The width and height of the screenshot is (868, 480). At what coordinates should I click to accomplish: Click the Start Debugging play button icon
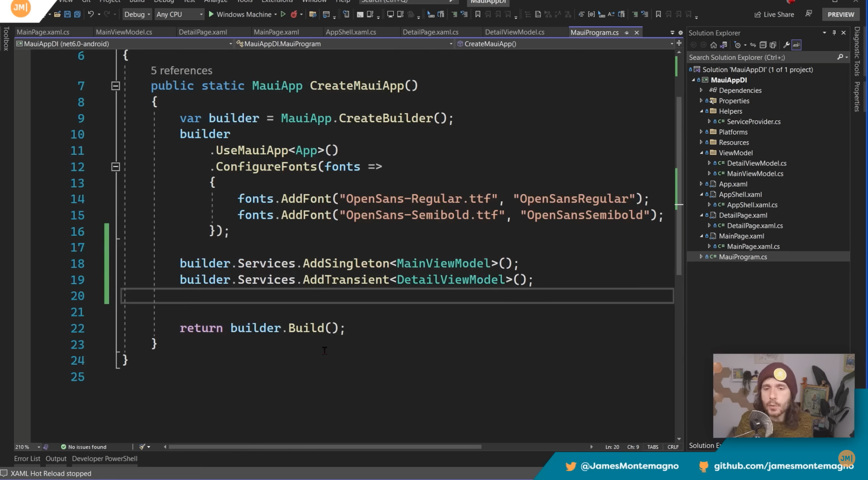[x=212, y=14]
